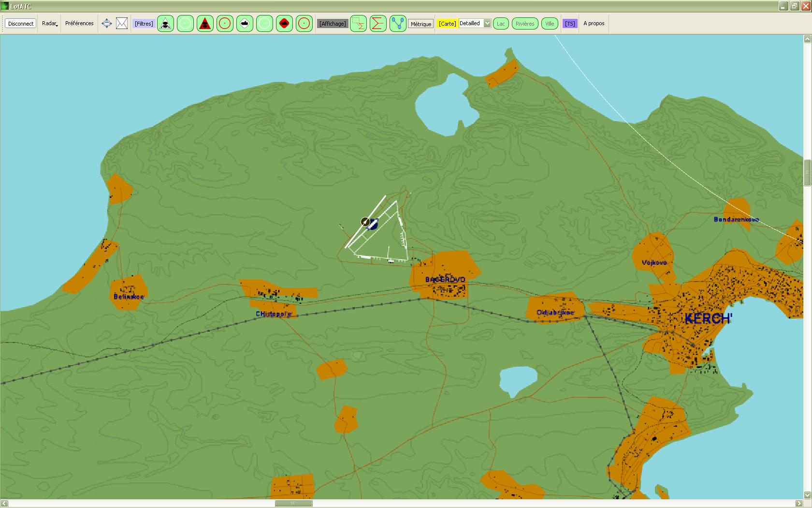Screen dimensions: 812x508
Task: Expand the Radar dropdown menu
Action: pos(50,23)
